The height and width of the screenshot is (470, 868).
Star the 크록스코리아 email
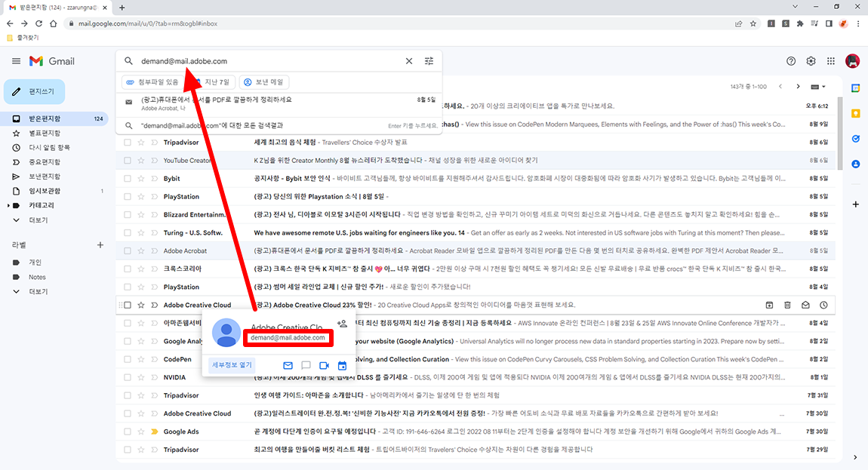pyautogui.click(x=141, y=269)
